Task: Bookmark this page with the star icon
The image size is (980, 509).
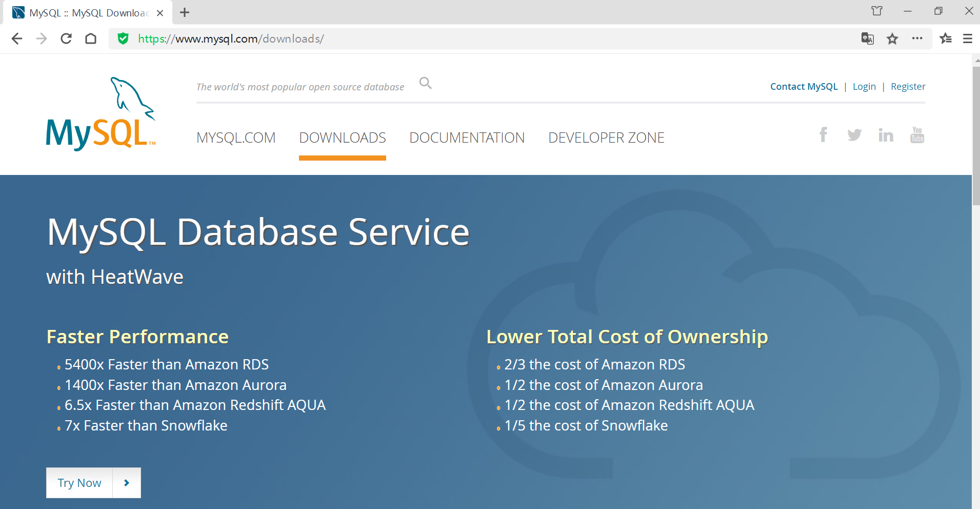Action: [892, 38]
